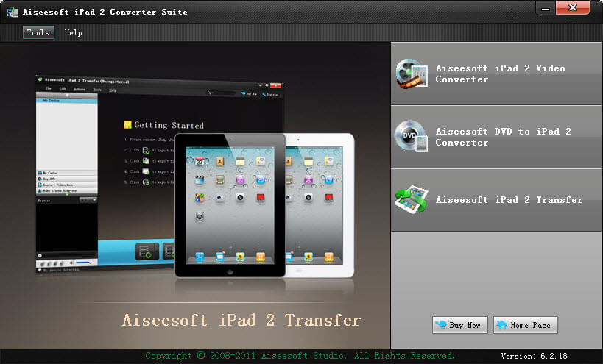Click the Home Page button

(525, 325)
